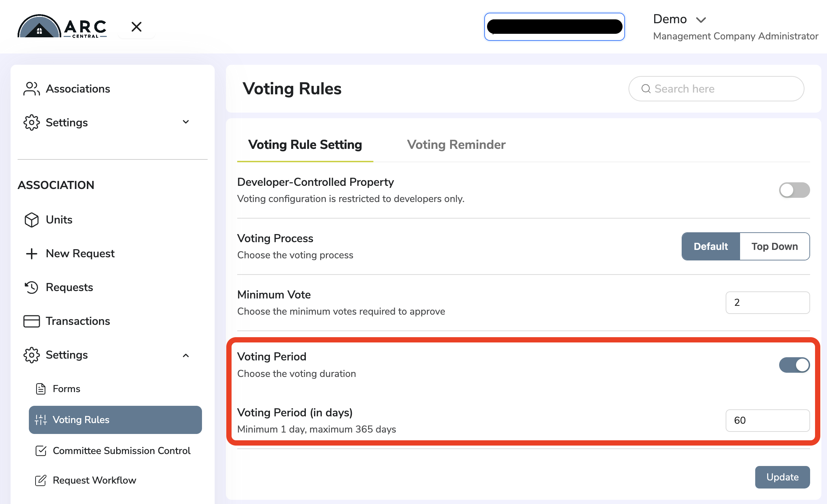Viewport: 827px width, 504px height.
Task: Close the sidebar with the X icon
Action: pyautogui.click(x=137, y=27)
